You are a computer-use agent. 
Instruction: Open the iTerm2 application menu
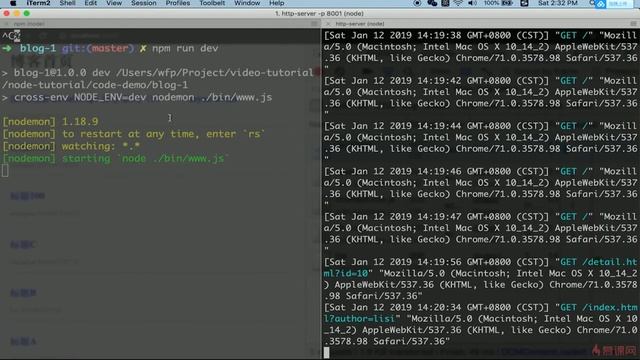click(x=38, y=3)
